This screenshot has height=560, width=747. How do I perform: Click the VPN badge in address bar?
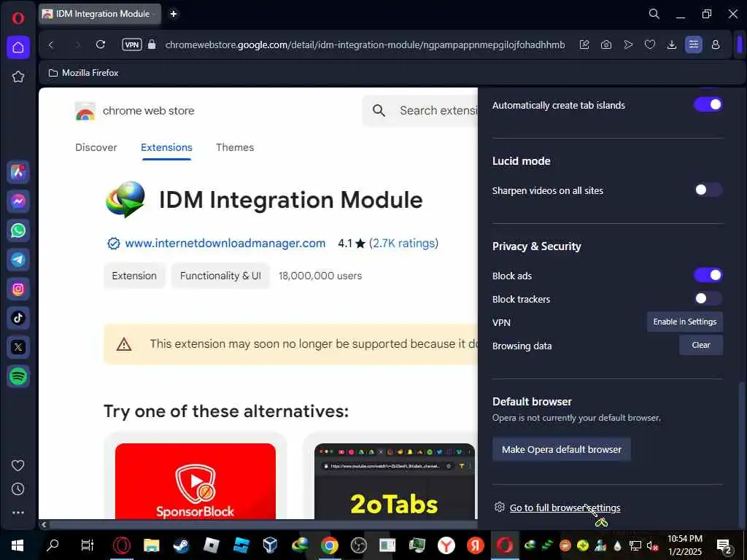coord(131,44)
